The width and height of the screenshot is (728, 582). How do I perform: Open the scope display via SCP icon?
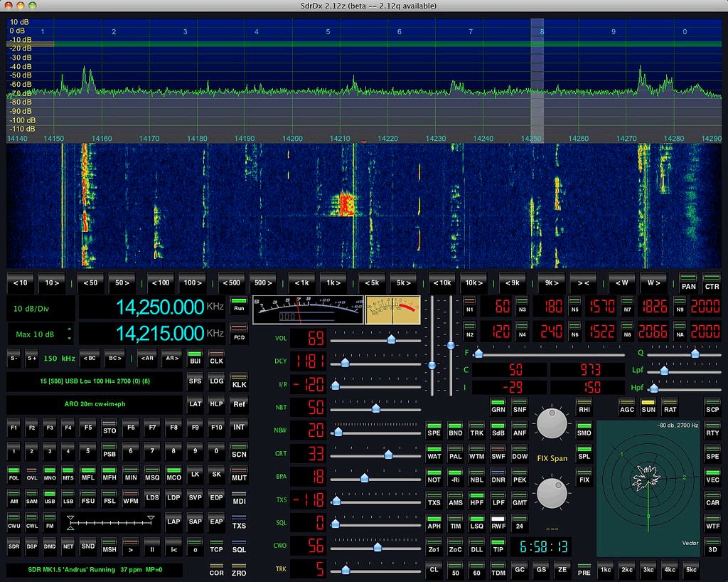pyautogui.click(x=712, y=407)
